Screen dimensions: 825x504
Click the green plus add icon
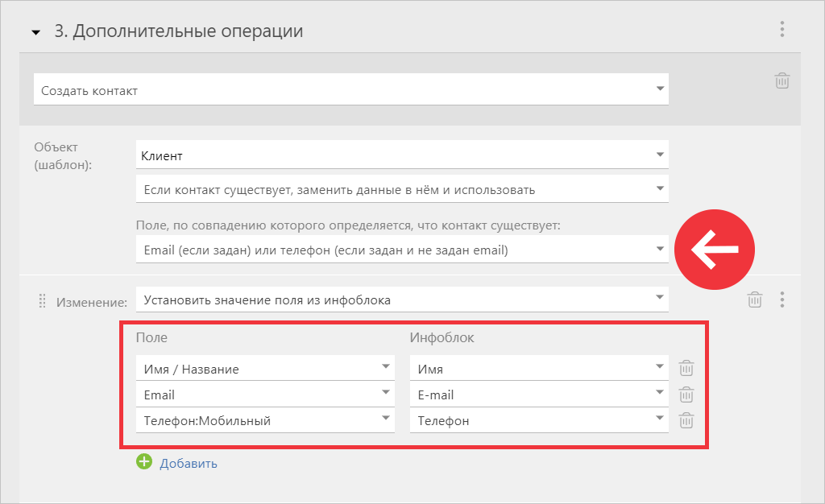click(x=143, y=461)
